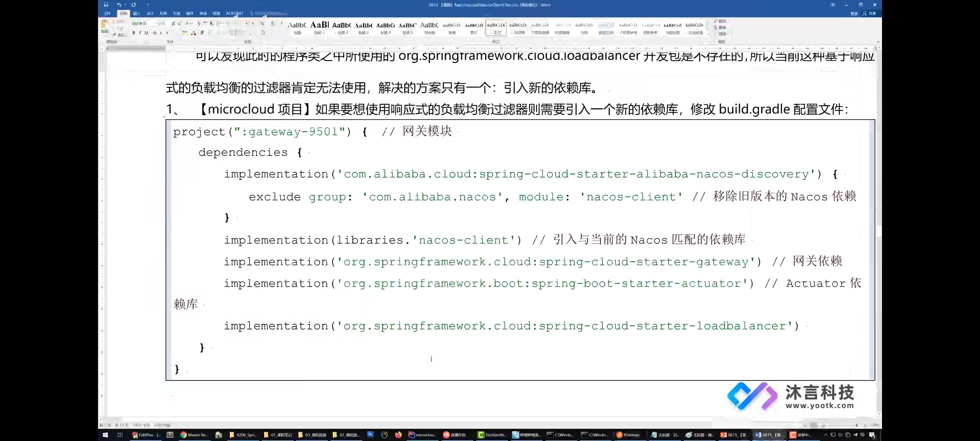980x441 pixels.
Task: Open the font size dropdown
Action: click(x=162, y=24)
